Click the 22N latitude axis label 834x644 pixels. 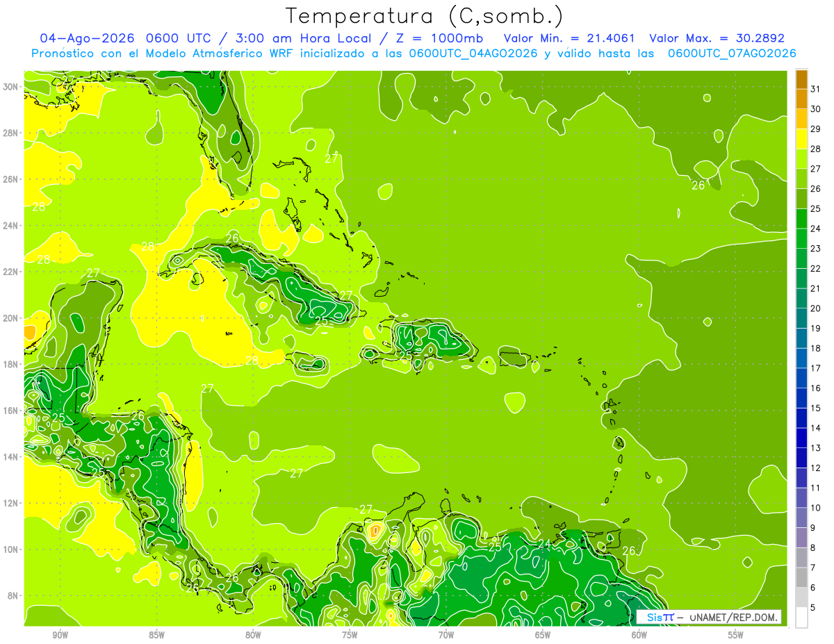click(10, 272)
